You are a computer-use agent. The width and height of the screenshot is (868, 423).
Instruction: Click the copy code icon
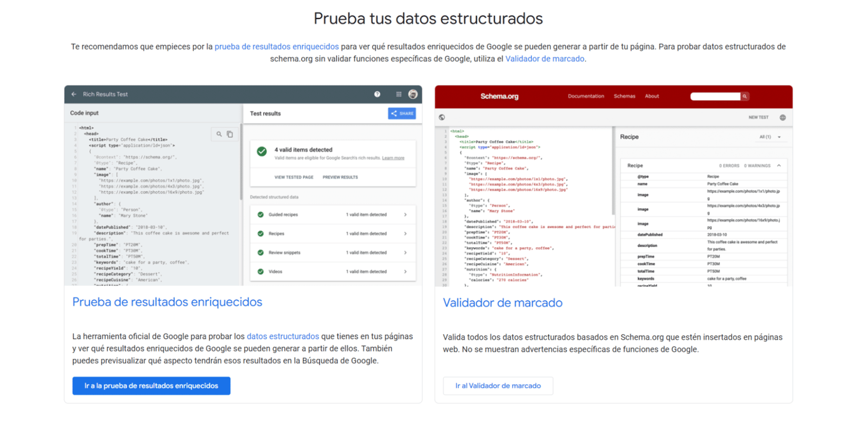[230, 134]
